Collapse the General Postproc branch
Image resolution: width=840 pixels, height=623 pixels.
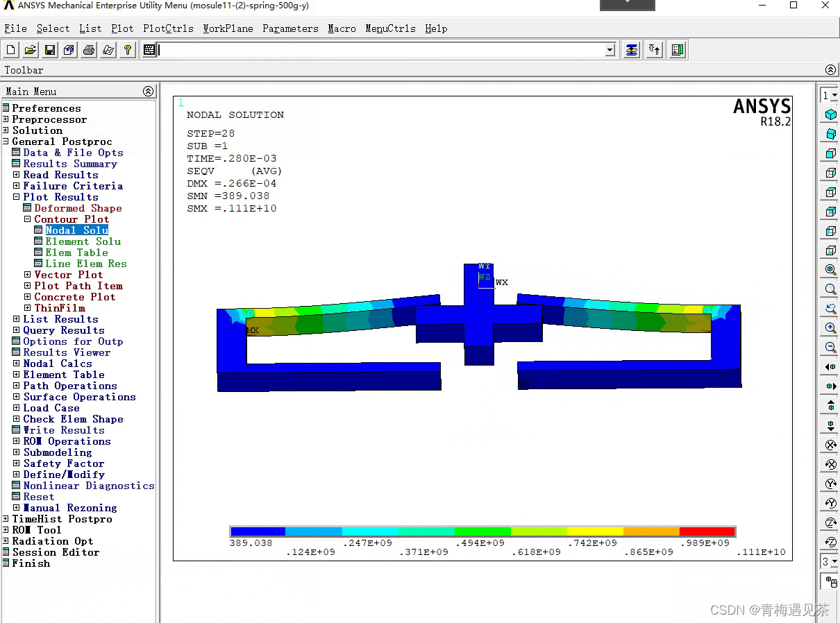pos(6,142)
